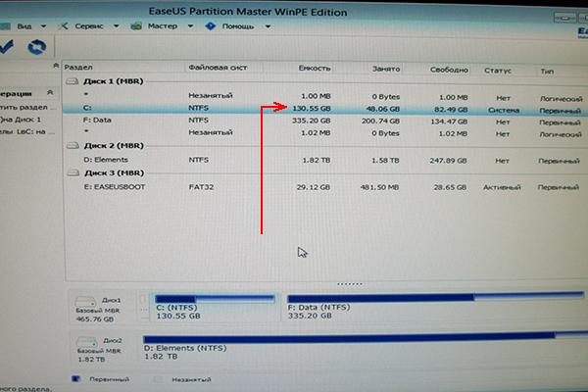
Task: Click the Сервис tools icon
Action: pyautogui.click(x=63, y=25)
